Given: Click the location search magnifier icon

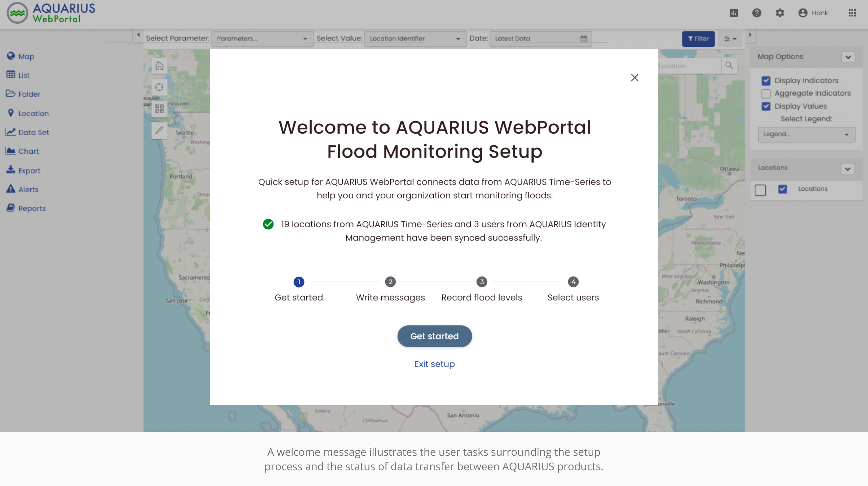Looking at the screenshot, I should (x=729, y=66).
